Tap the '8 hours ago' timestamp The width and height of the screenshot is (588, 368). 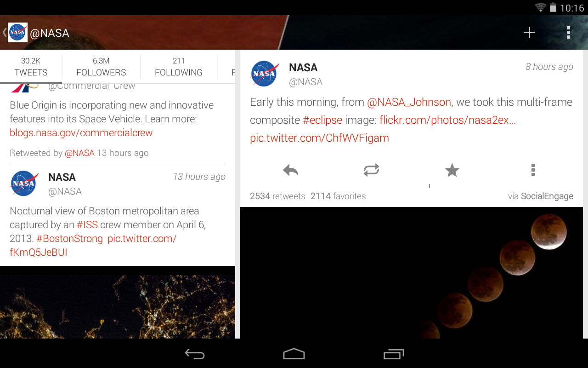tap(549, 67)
